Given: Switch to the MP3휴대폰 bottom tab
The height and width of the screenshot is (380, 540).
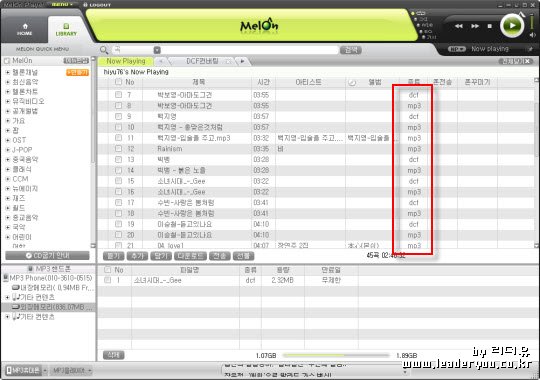Looking at the screenshot, I should tap(23, 371).
